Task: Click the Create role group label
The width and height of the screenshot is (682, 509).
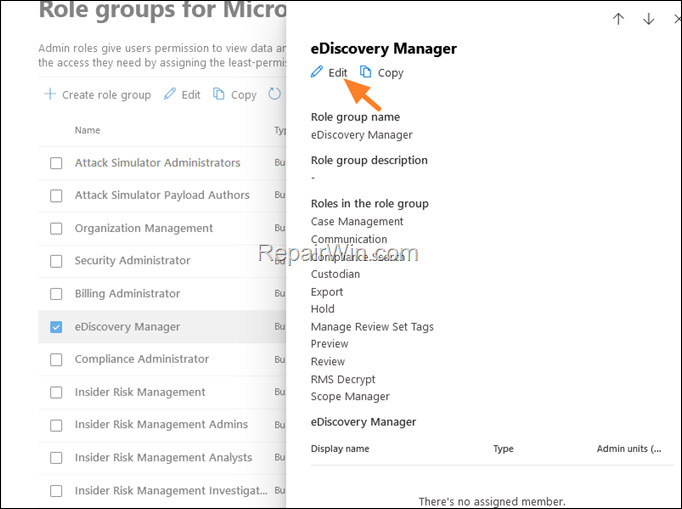Action: point(107,95)
